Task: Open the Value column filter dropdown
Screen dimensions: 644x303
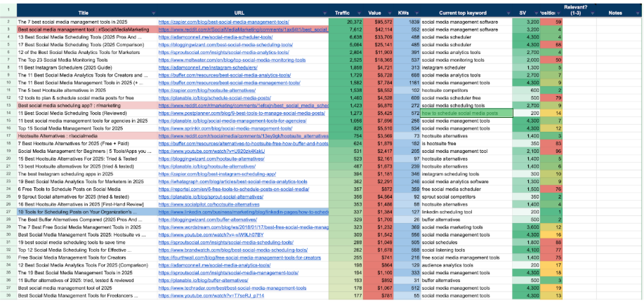Action: tap(390, 13)
